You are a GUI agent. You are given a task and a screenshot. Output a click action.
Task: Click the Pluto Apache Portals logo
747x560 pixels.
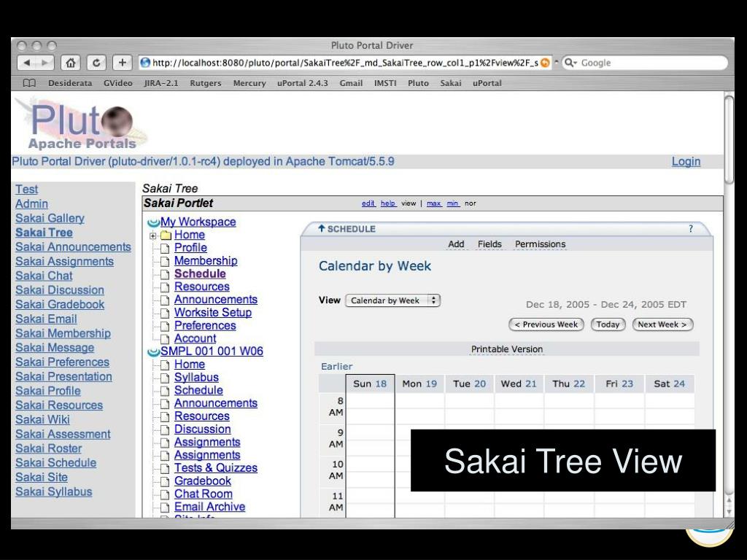click(x=81, y=125)
